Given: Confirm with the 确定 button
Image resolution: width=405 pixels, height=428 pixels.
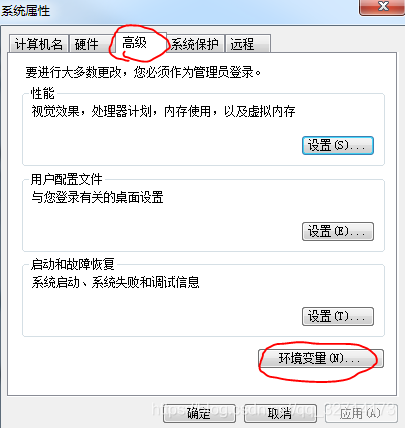Looking at the screenshot, I should (199, 413).
